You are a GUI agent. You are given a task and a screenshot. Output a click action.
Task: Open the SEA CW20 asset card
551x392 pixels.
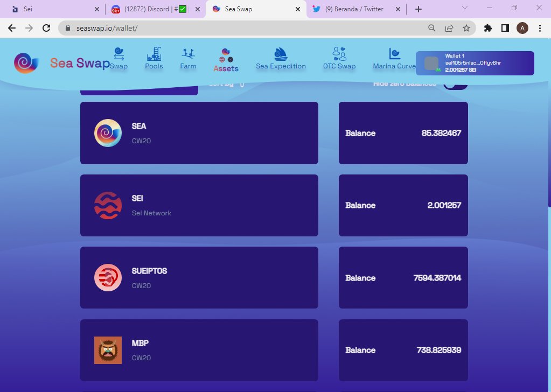tap(199, 133)
